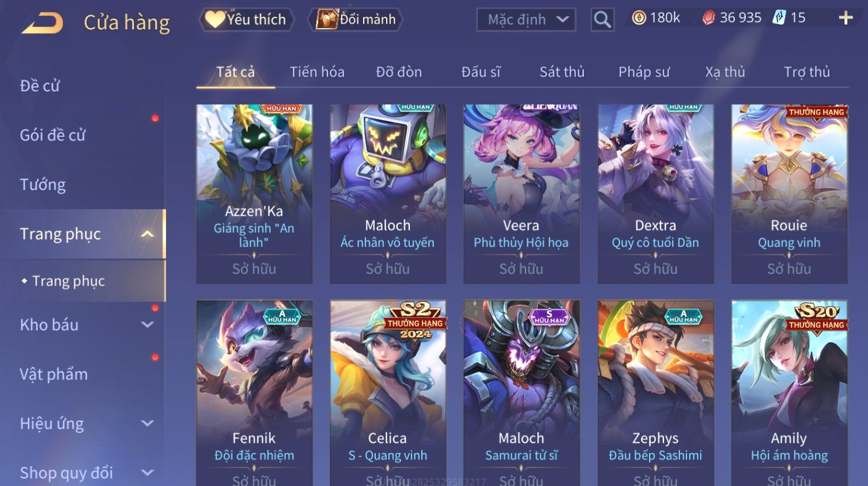Tap the red gem currency icon
This screenshot has width=868, height=486.
point(708,18)
